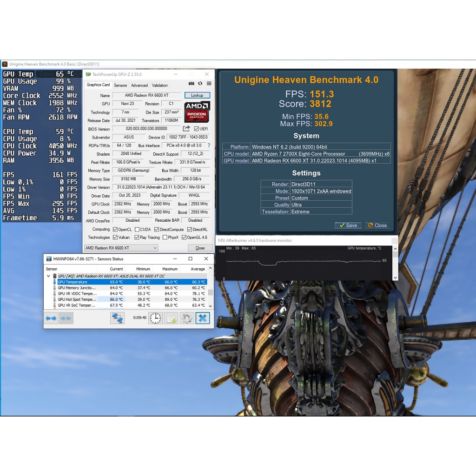This screenshot has height=476, width=476.
Task: Click Afterburner monitor scroll up arrow
Action: click(395, 249)
